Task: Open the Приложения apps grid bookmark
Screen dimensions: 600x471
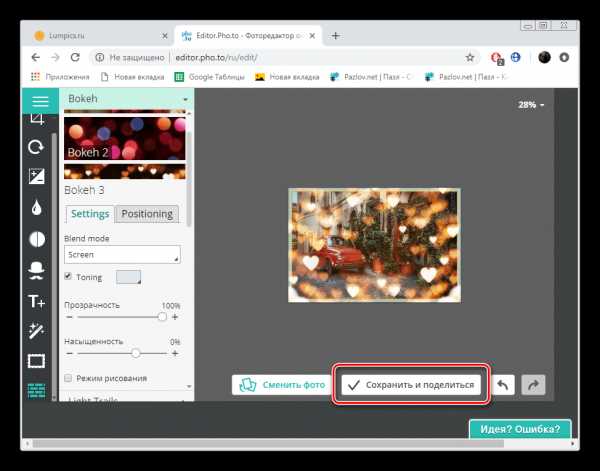Action: (x=60, y=77)
